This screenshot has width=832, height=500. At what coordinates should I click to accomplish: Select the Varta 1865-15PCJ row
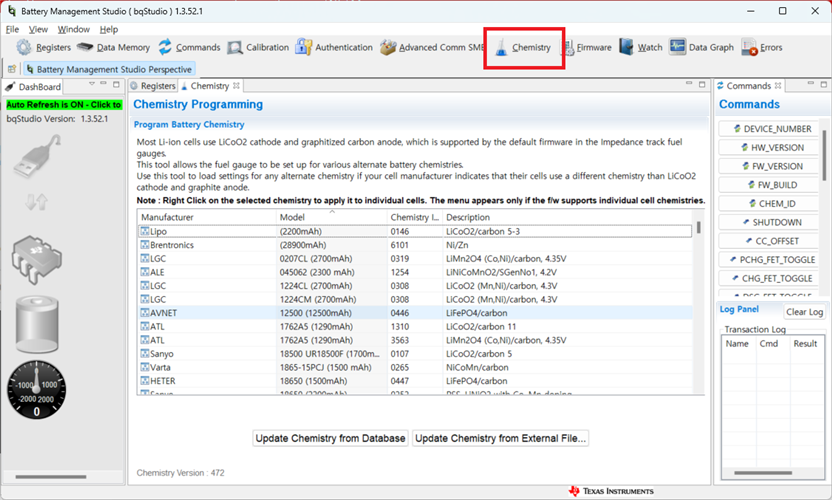tap(415, 367)
